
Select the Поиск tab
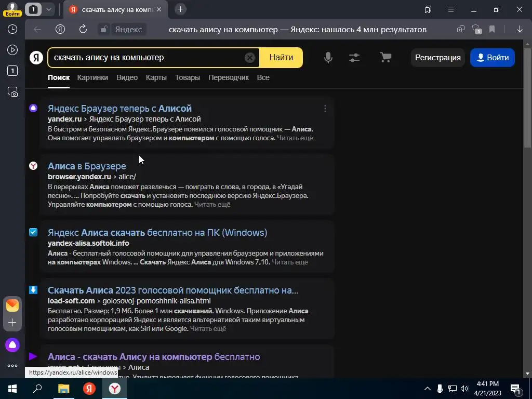click(59, 77)
